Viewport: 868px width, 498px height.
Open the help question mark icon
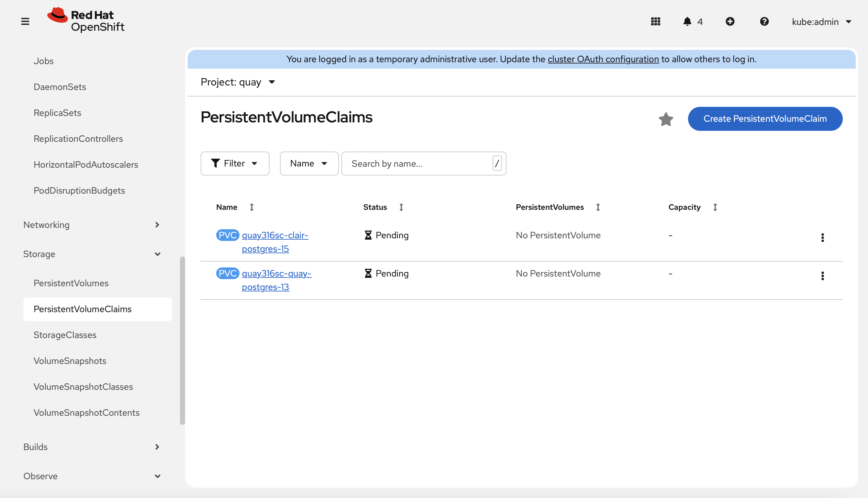click(764, 22)
